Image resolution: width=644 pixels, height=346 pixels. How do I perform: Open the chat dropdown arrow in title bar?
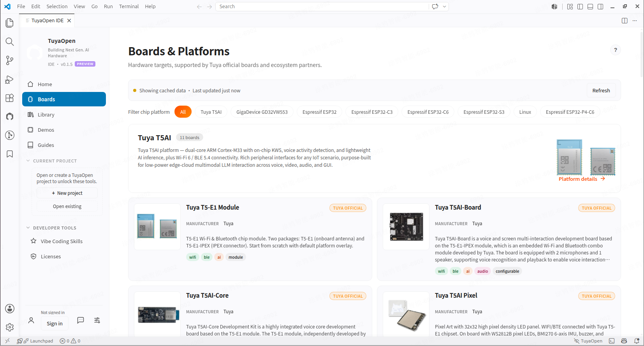444,7
